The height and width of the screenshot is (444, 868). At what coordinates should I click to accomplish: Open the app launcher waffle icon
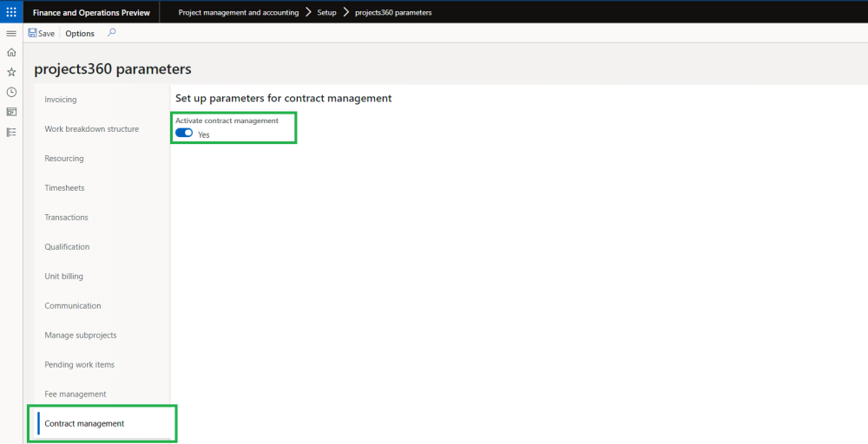pyautogui.click(x=11, y=11)
